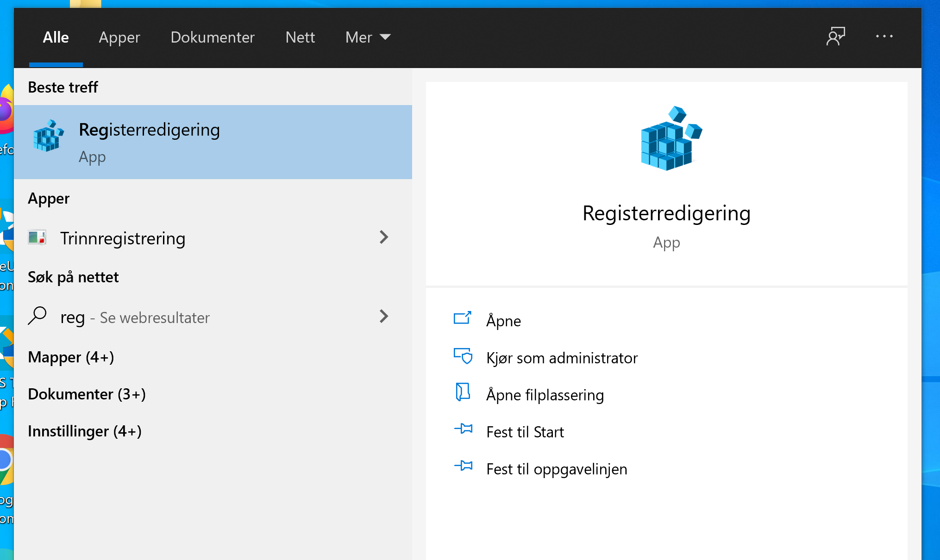This screenshot has height=560, width=940.
Task: Expand the Mapper (4+) section
Action: (70, 357)
